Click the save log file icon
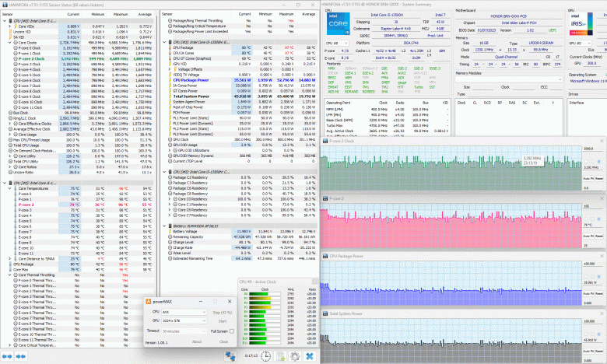607x364 pixels. pos(281,355)
